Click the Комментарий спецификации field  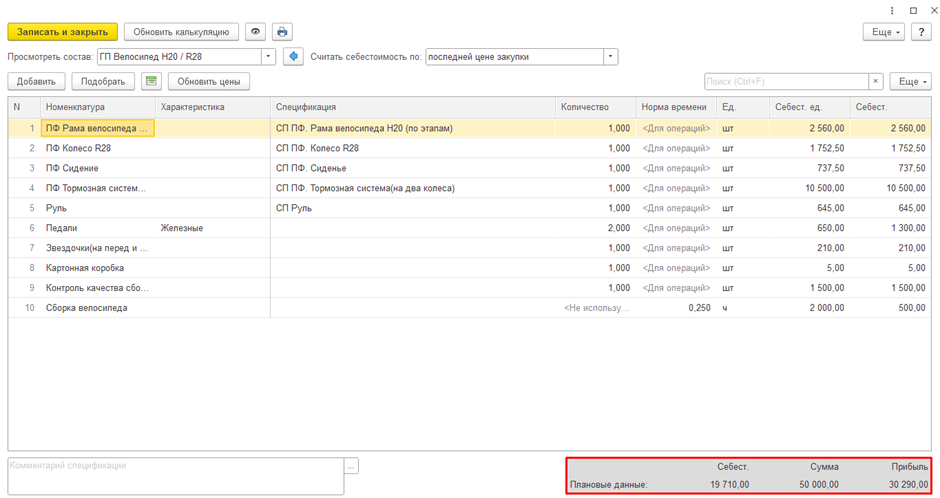[176, 476]
